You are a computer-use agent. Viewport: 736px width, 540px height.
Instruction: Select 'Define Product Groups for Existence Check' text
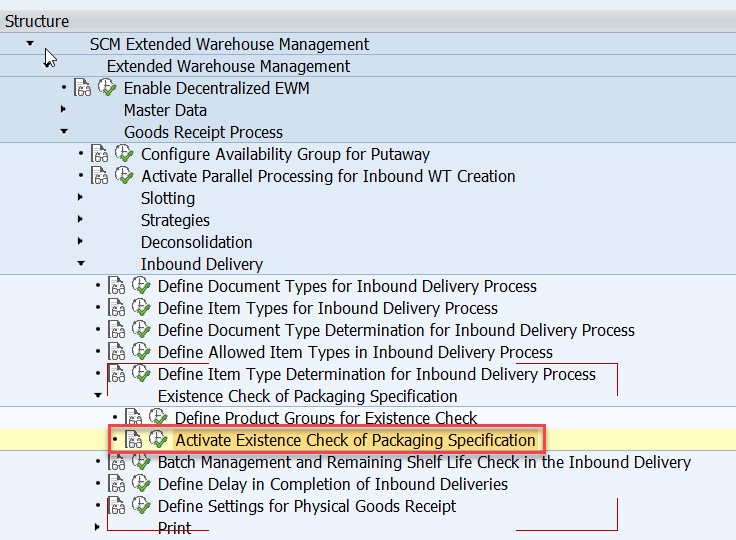326,418
